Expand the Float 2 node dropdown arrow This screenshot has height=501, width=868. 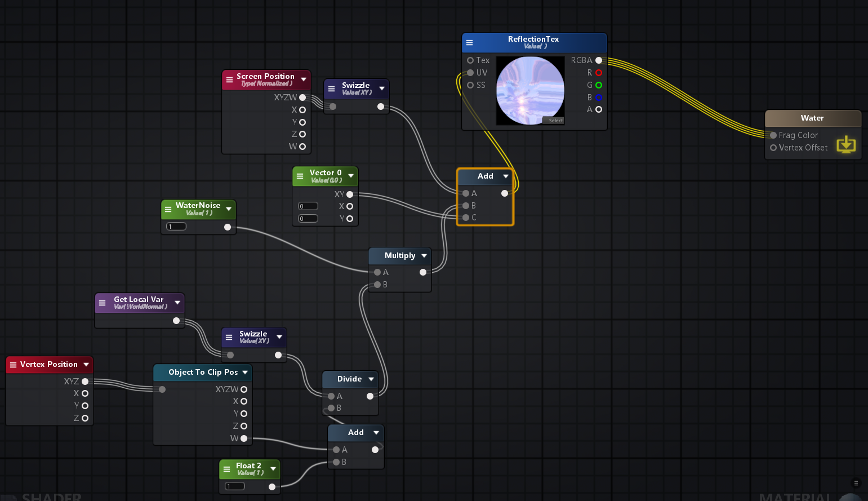(x=273, y=469)
